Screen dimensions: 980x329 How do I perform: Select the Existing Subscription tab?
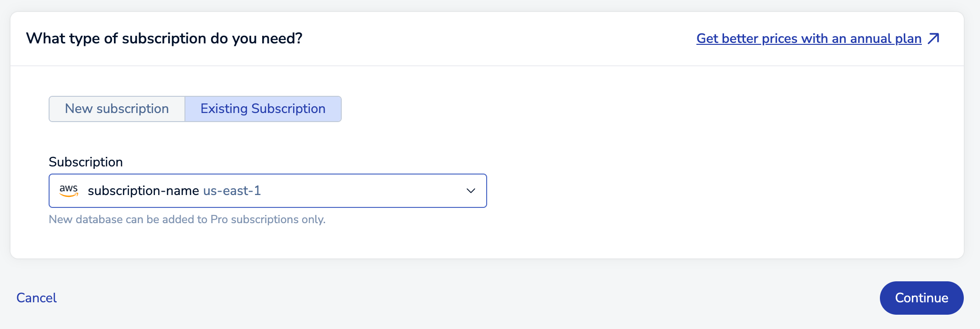click(263, 109)
